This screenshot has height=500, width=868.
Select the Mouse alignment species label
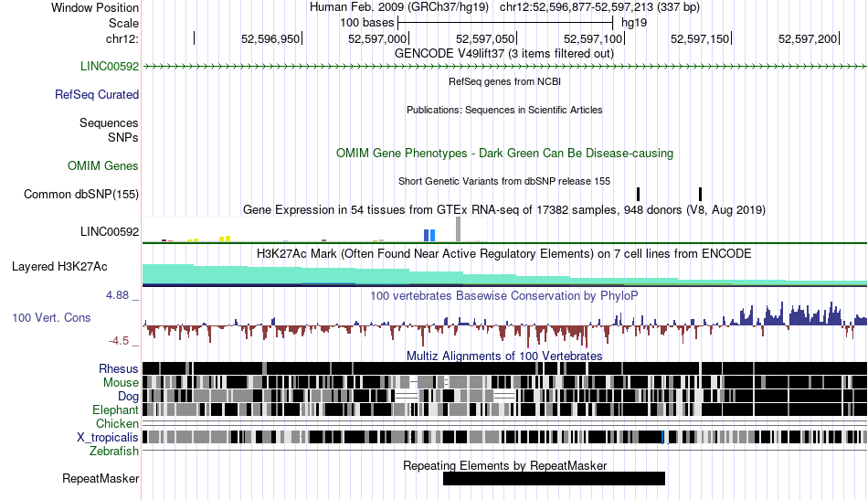tap(121, 383)
